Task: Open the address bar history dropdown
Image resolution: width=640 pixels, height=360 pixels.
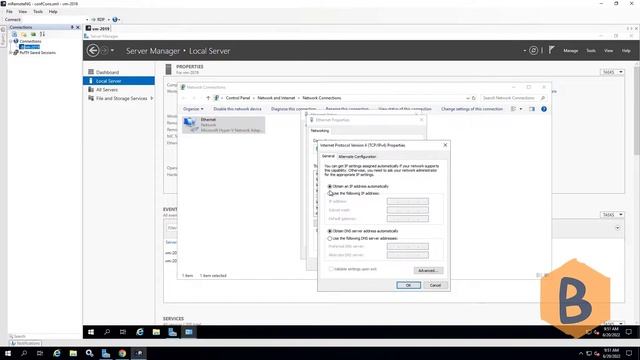Action: (468, 98)
